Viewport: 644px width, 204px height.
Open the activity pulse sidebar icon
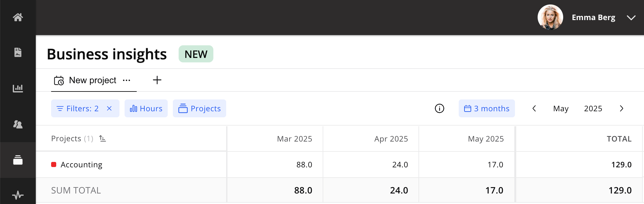click(18, 194)
